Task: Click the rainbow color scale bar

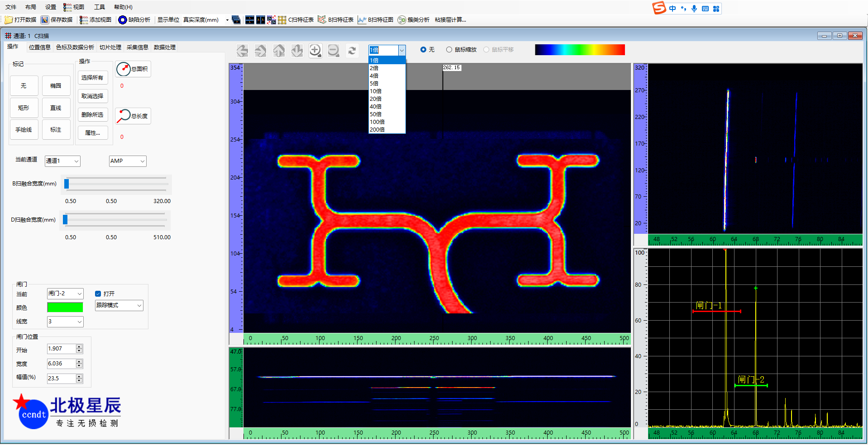Action: tap(580, 50)
